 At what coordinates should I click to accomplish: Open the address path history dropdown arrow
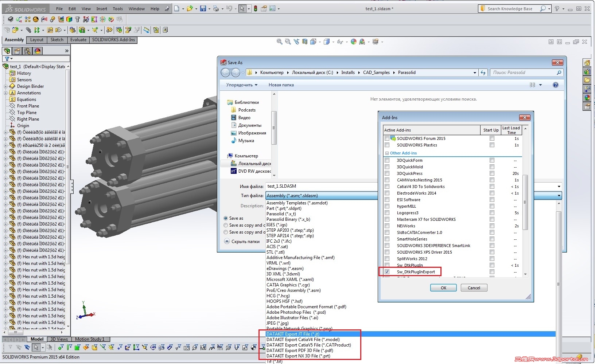(x=474, y=73)
